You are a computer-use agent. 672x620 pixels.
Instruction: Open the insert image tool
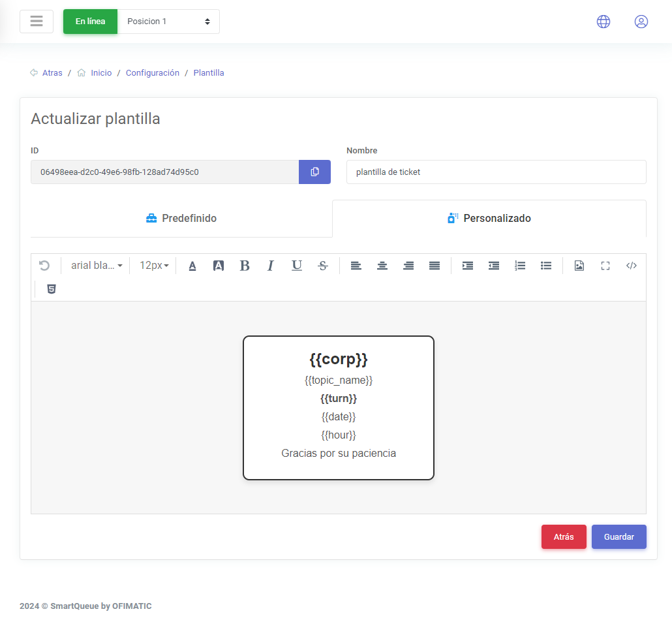pyautogui.click(x=579, y=266)
